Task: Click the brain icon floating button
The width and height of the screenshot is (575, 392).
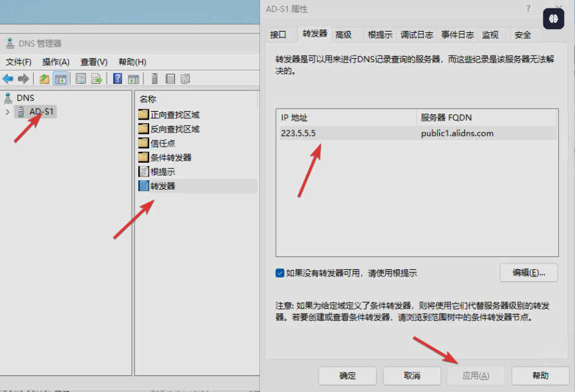Action: coord(554,19)
